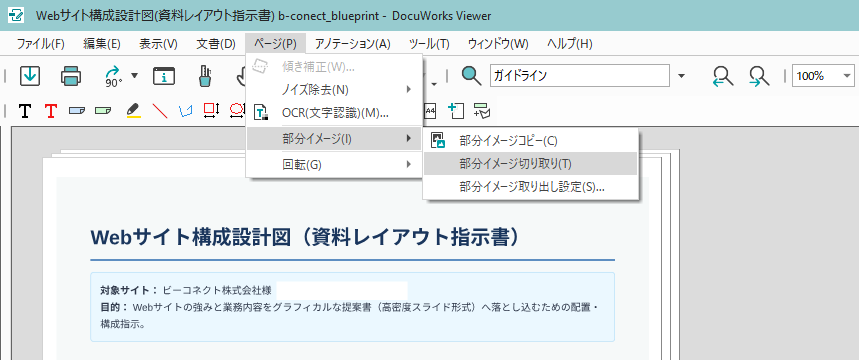Select the yellow highlighter marker tool
Viewport: 859px width, 360px height.
click(x=134, y=111)
